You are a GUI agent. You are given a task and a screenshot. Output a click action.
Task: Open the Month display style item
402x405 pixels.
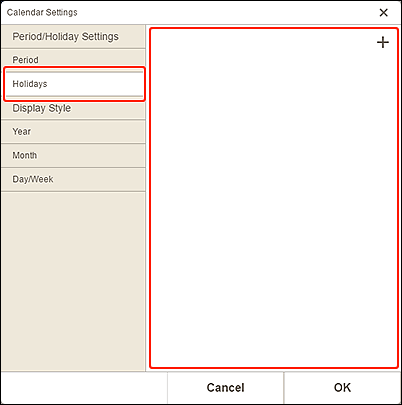click(x=73, y=156)
